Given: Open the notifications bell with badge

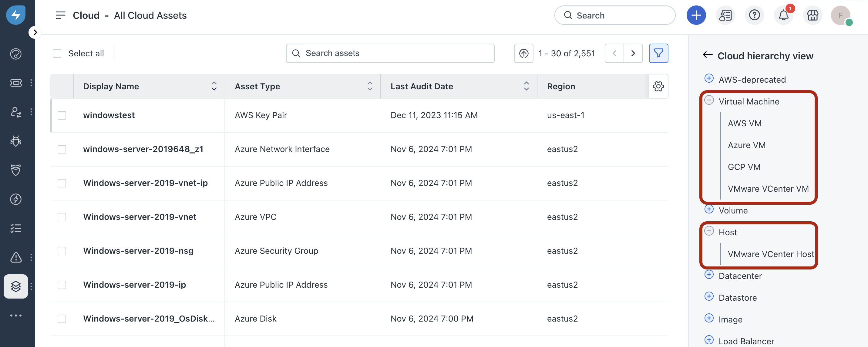Looking at the screenshot, I should coord(783,15).
